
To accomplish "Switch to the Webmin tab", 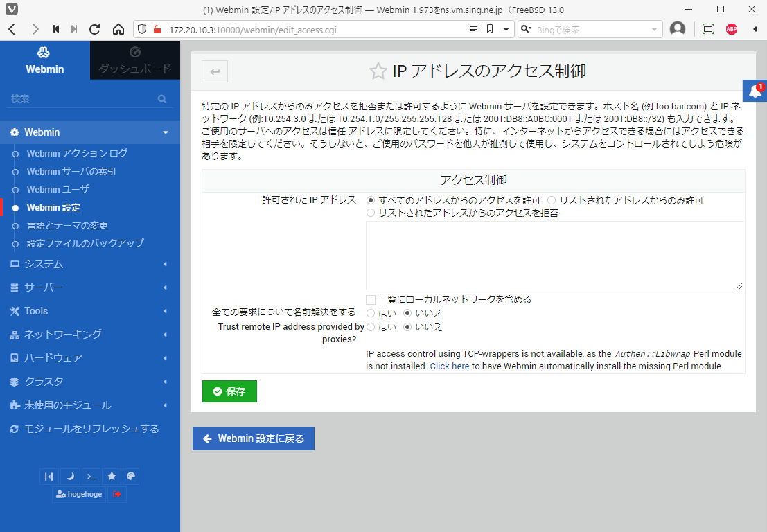I will click(45, 60).
